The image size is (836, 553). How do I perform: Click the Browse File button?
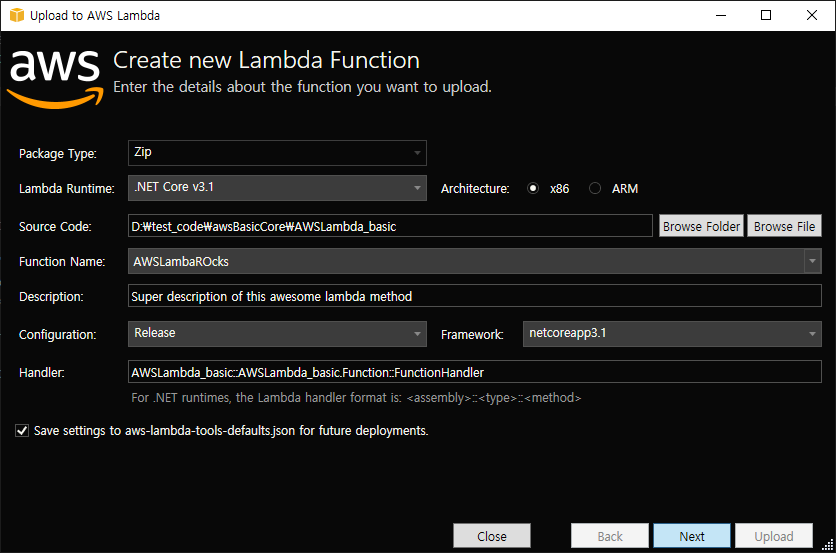[x=784, y=226]
